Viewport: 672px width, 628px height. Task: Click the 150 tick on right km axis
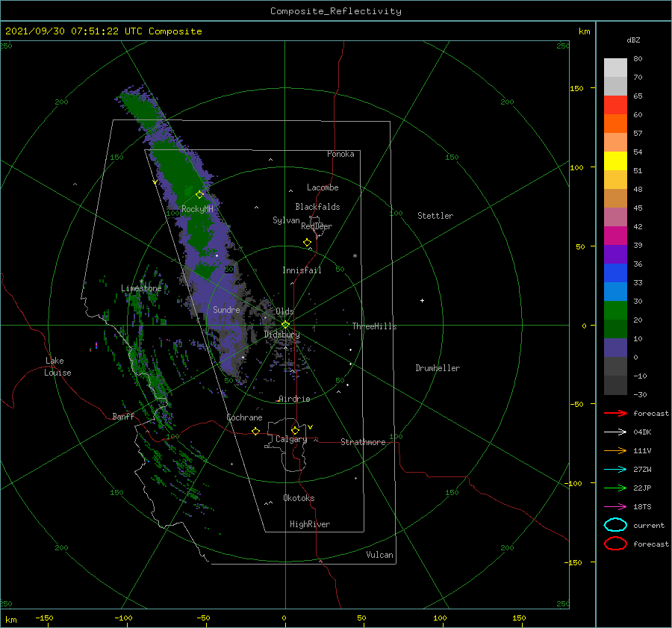576,88
